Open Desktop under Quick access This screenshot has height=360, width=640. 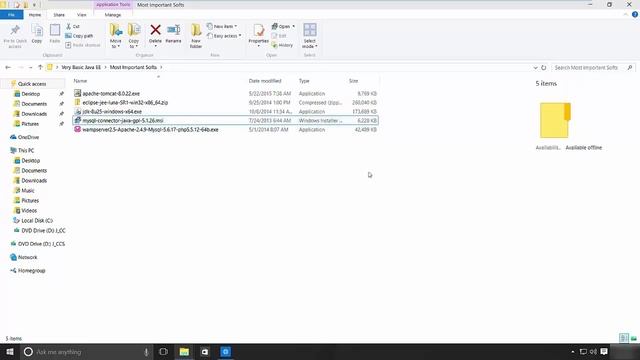[31, 94]
